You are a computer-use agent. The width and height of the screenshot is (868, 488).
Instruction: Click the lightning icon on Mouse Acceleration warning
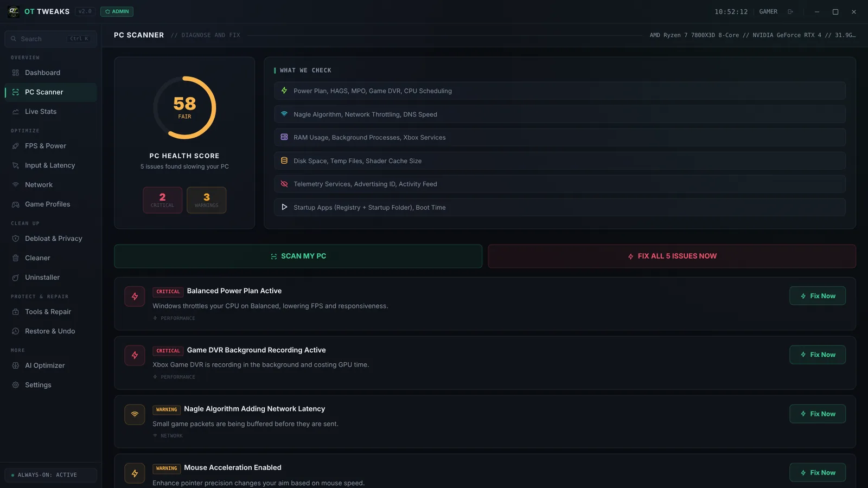point(135,473)
